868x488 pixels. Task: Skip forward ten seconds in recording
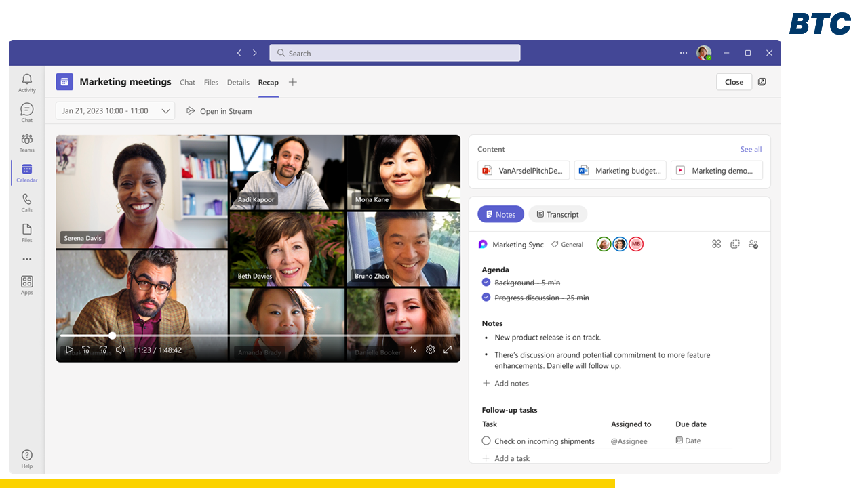[103, 350]
